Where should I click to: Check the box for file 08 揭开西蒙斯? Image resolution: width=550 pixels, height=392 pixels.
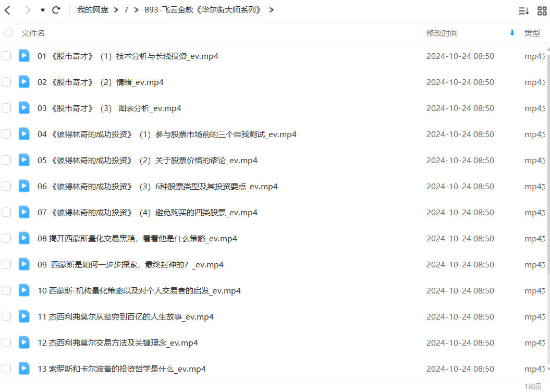tap(6, 238)
